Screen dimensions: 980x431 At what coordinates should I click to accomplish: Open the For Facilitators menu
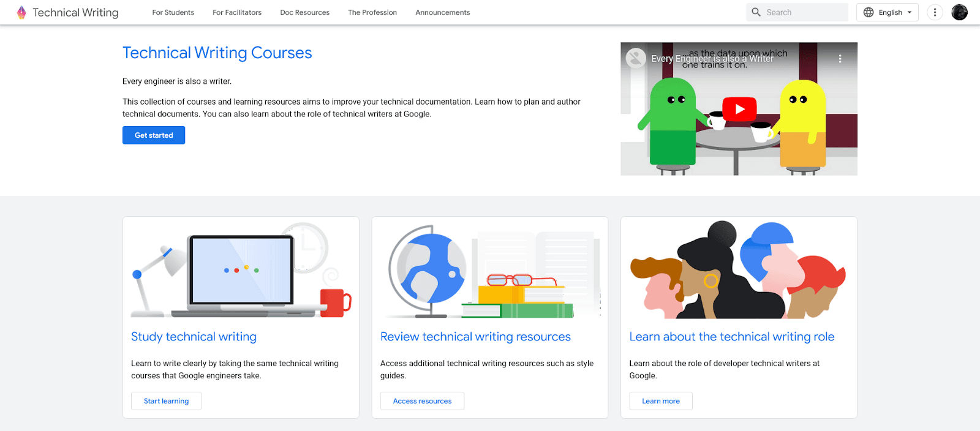pos(237,12)
